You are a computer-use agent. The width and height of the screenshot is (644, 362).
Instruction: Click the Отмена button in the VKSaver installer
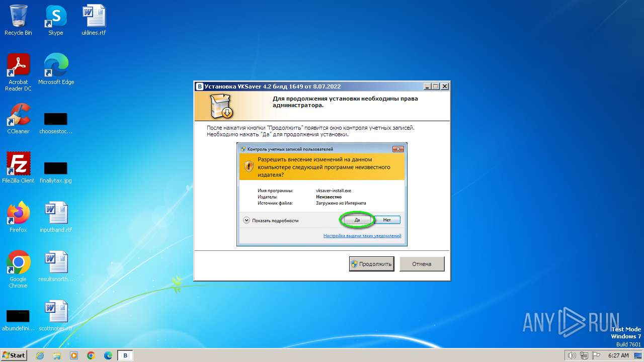tap(422, 264)
